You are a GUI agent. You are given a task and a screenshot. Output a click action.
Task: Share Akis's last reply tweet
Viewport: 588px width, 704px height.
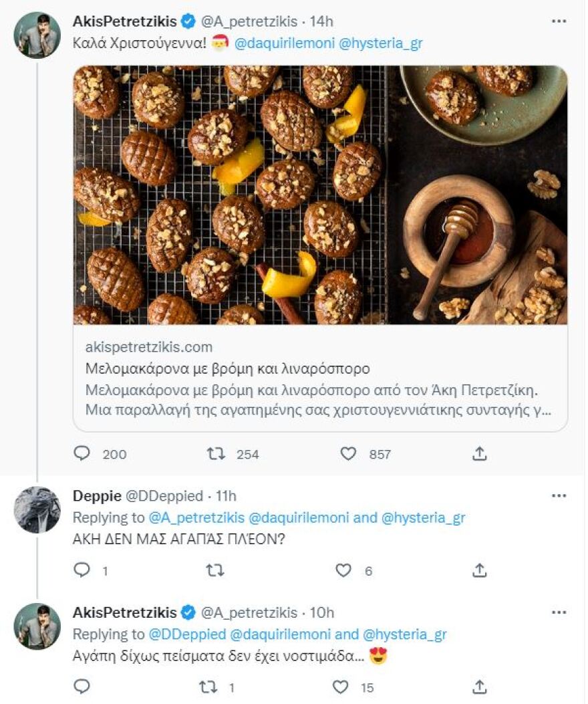point(479,687)
